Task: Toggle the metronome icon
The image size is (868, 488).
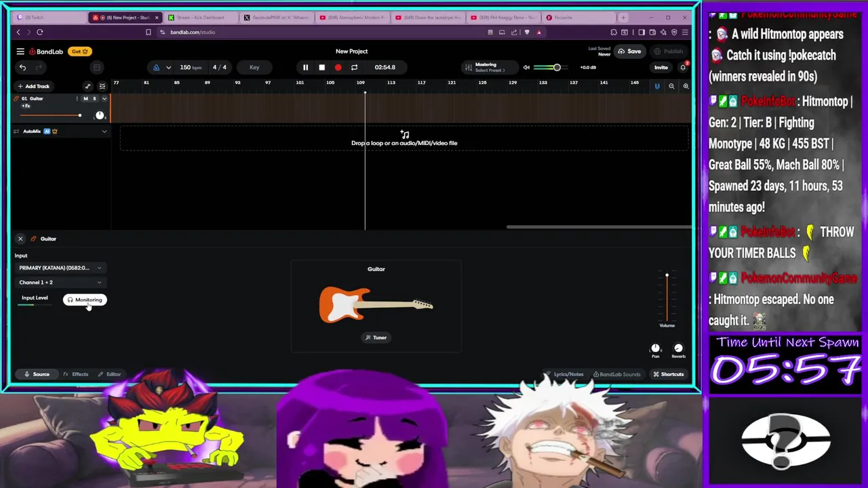Action: 156,67
